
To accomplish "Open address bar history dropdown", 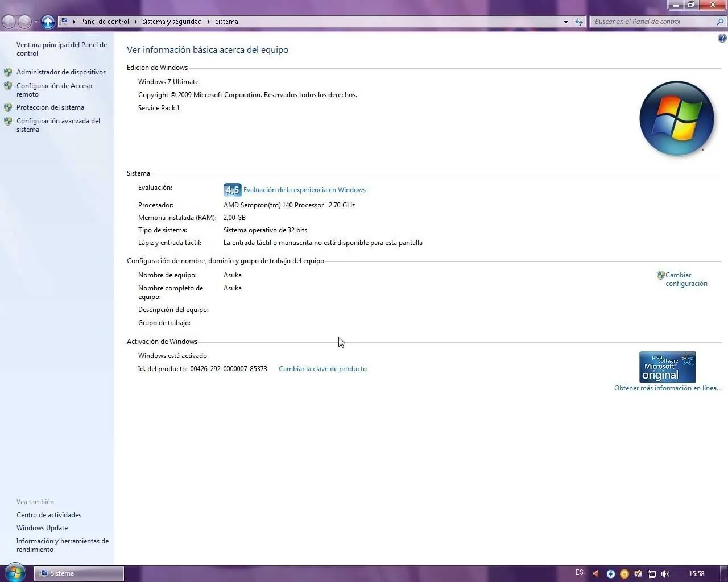I will click(566, 22).
